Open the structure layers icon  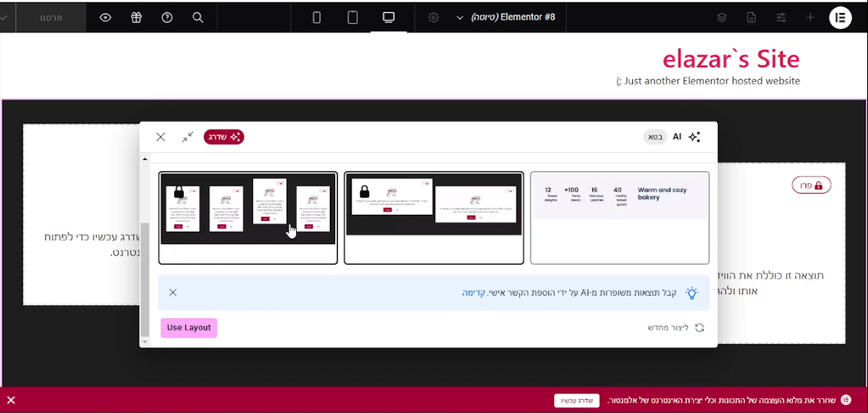[722, 18]
